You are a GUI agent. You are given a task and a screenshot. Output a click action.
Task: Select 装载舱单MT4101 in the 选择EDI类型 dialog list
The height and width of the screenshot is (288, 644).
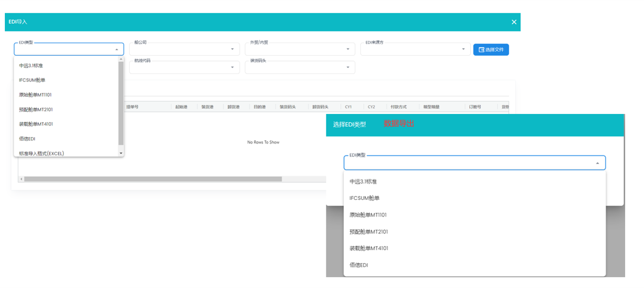(x=369, y=249)
